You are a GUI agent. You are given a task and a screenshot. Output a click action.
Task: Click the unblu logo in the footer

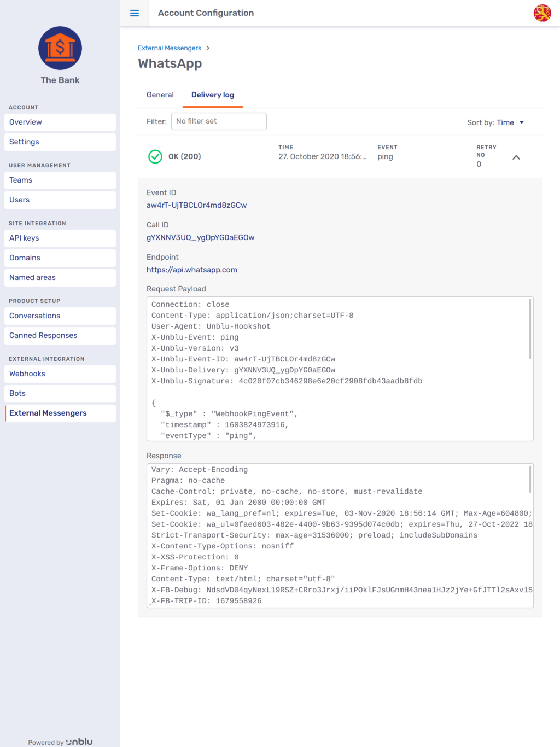80,742
